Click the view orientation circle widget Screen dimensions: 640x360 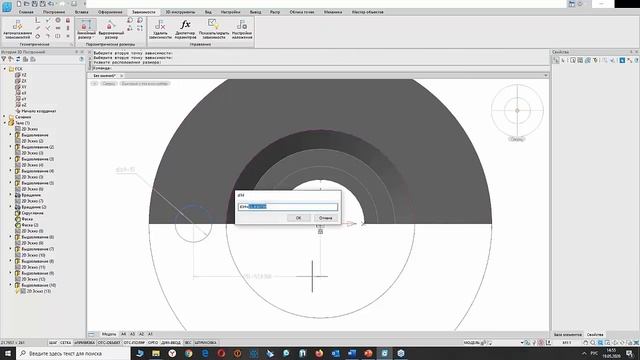click(517, 110)
